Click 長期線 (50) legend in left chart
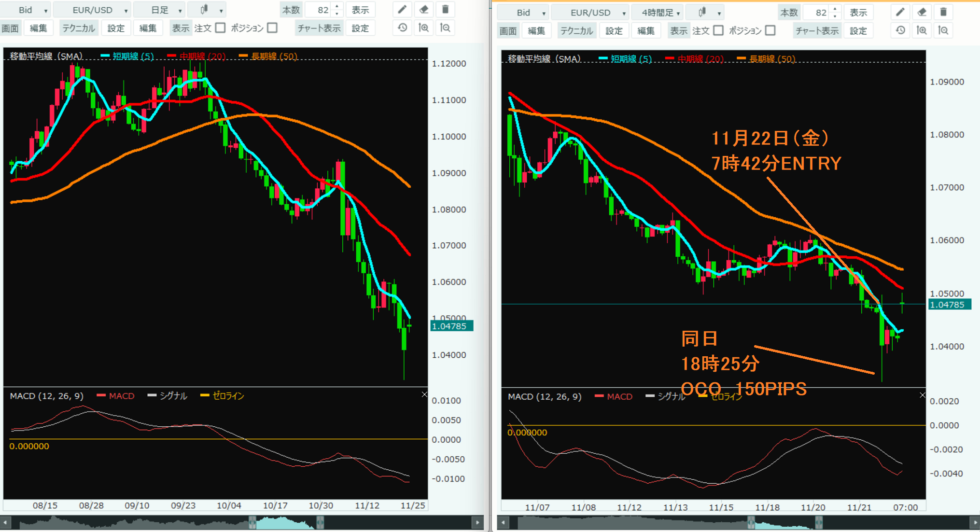Viewport: 980px width, 532px height. [x=268, y=56]
